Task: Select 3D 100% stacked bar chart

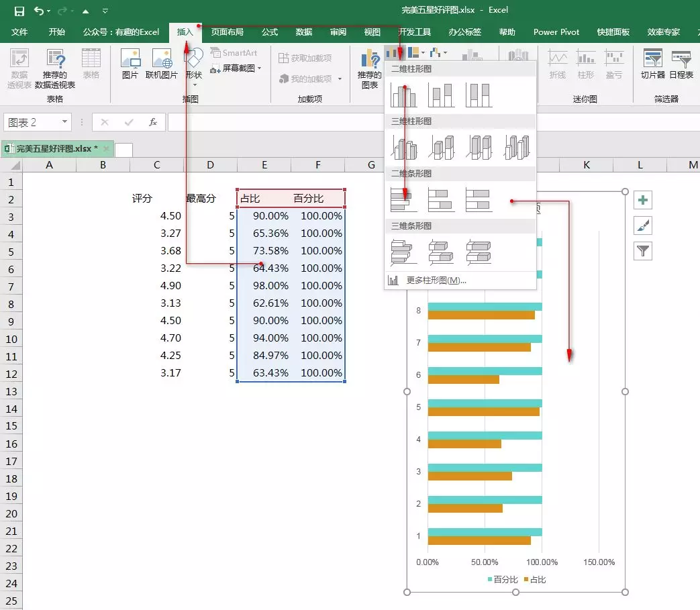Action: click(x=479, y=252)
